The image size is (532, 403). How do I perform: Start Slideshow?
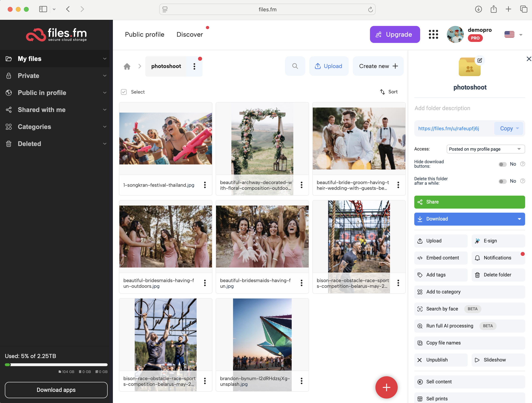click(x=498, y=360)
